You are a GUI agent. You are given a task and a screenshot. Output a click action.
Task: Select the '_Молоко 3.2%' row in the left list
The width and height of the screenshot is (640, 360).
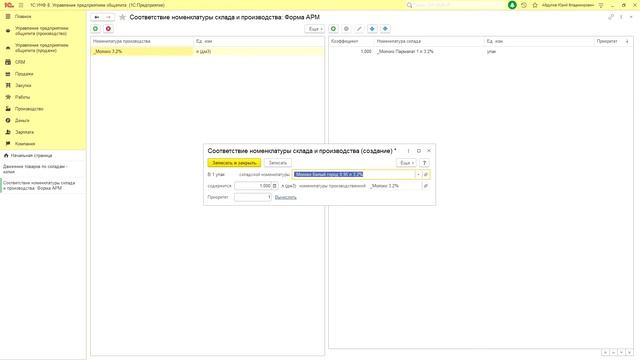[x=207, y=51]
